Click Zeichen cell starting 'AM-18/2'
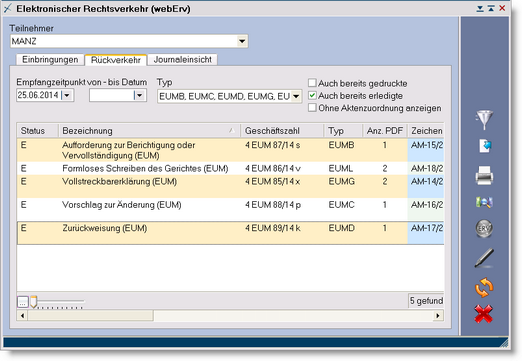Screen dimensions: 522x361 [x=426, y=168]
